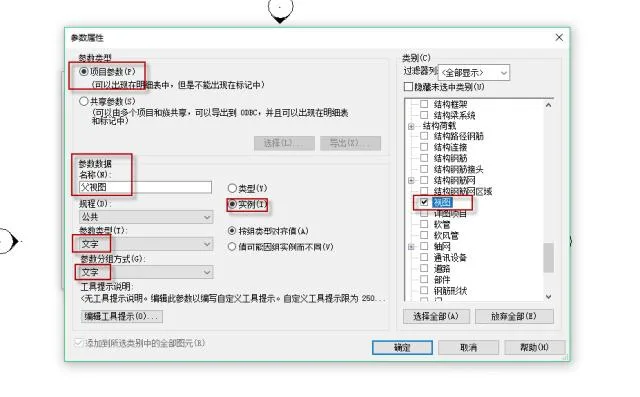
Task: Click the 选择全部(A) button
Action: pos(436,316)
